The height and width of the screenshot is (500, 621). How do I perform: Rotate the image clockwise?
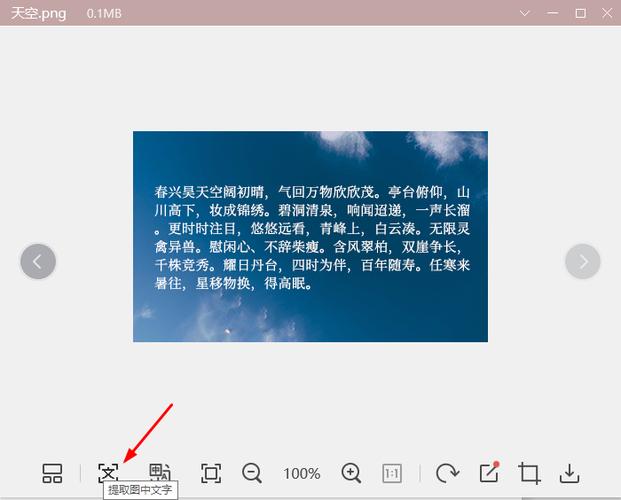[x=447, y=473]
